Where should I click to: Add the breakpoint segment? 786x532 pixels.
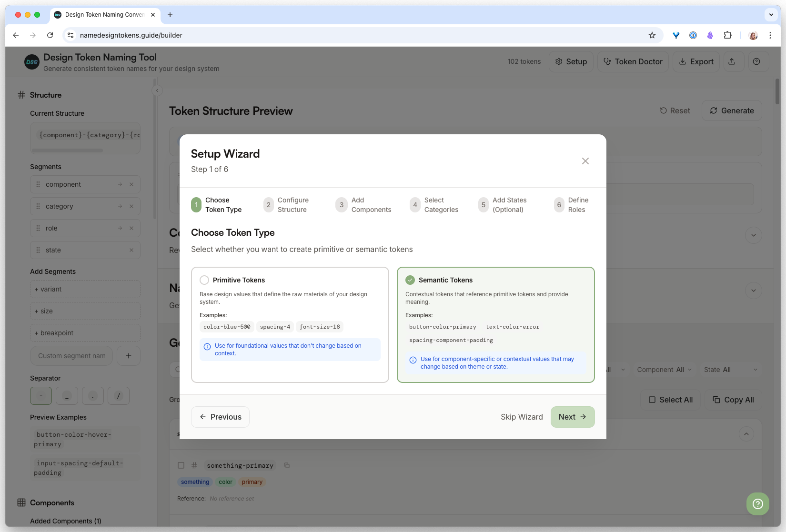pos(85,333)
